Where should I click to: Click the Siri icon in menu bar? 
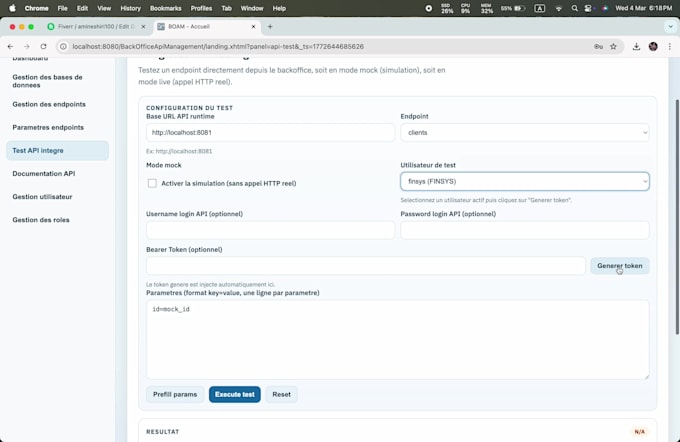coord(605,8)
